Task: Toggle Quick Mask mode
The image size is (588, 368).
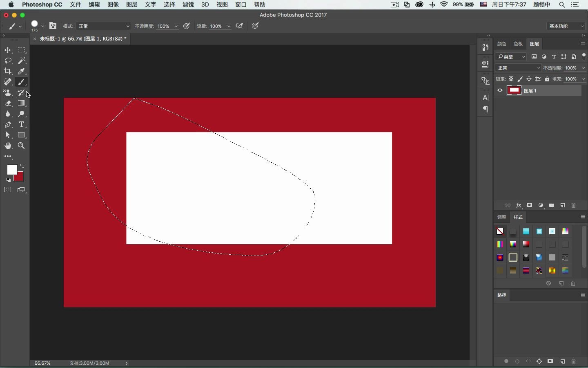Action: coord(8,190)
